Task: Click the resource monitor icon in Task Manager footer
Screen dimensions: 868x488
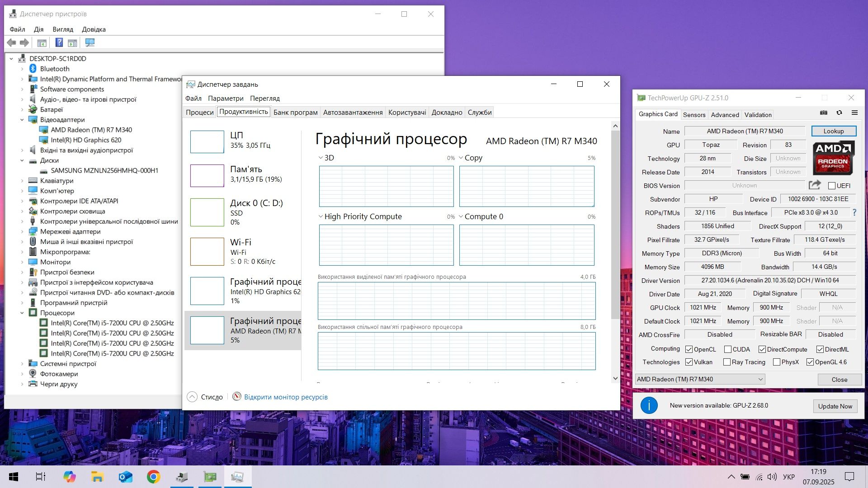Action: [x=237, y=397]
